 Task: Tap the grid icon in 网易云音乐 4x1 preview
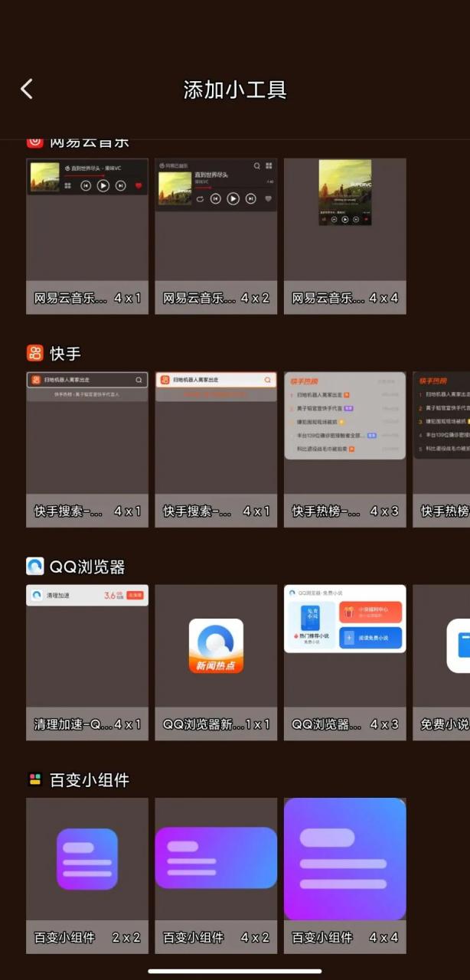coord(68,185)
